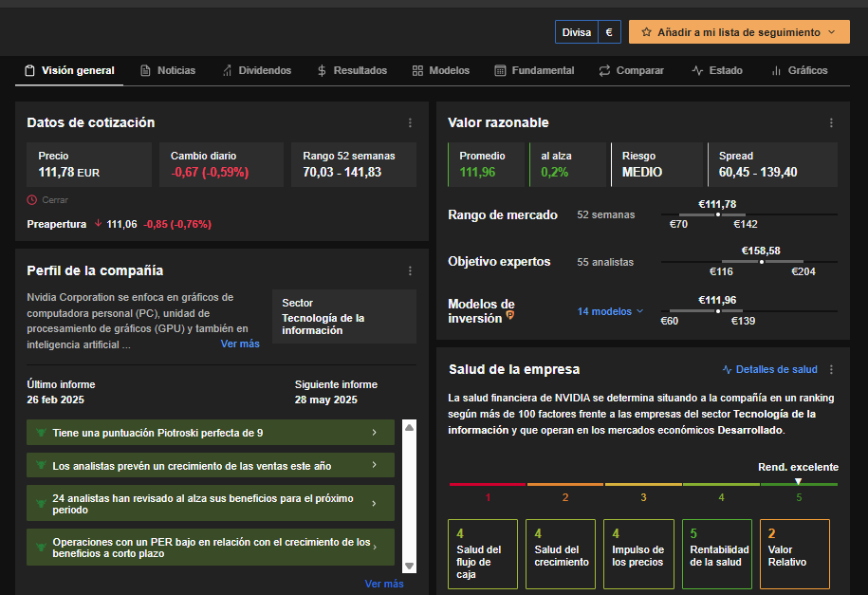The height and width of the screenshot is (595, 868).
Task: Click the swap arrows icon beside Comparar
Action: click(604, 70)
